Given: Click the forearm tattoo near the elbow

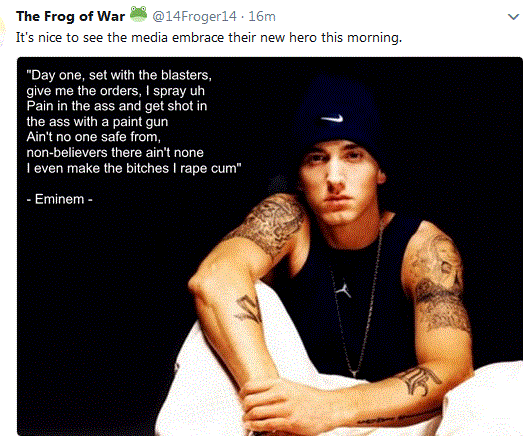Looking at the screenshot, I should click(249, 309).
